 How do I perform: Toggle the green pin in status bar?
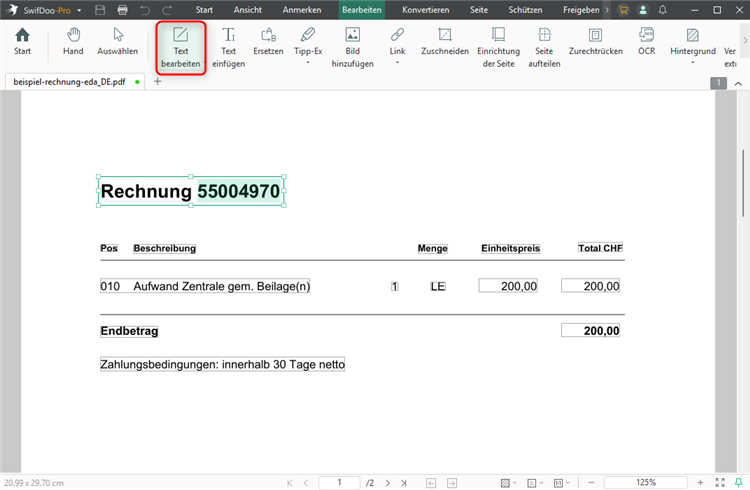(x=739, y=482)
